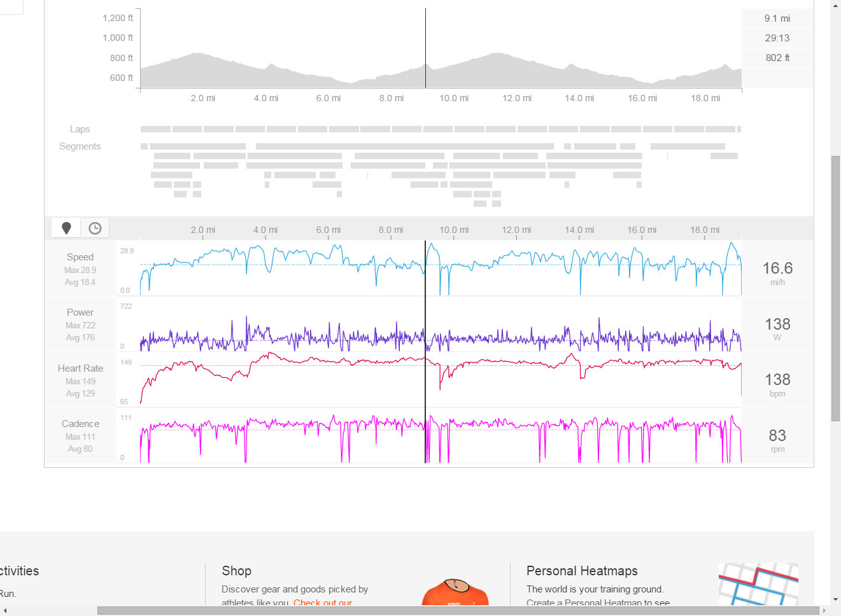The image size is (841, 616).
Task: Click the vertical scrollbar down arrow
Action: pyautogui.click(x=835, y=599)
